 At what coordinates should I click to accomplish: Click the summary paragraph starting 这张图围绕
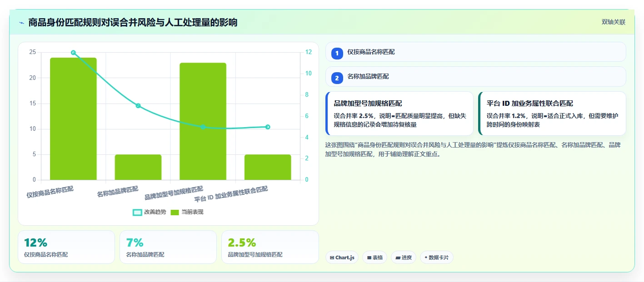pyautogui.click(x=473, y=149)
